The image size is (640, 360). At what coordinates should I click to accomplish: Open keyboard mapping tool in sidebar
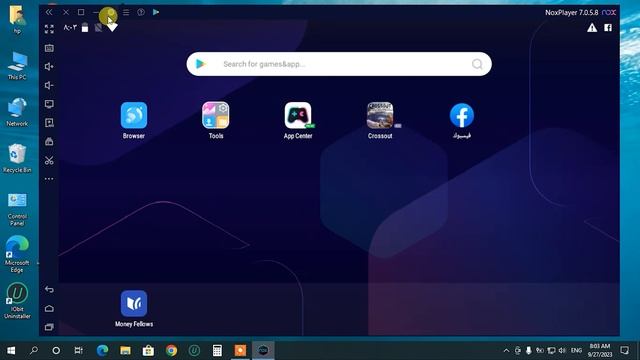49,48
